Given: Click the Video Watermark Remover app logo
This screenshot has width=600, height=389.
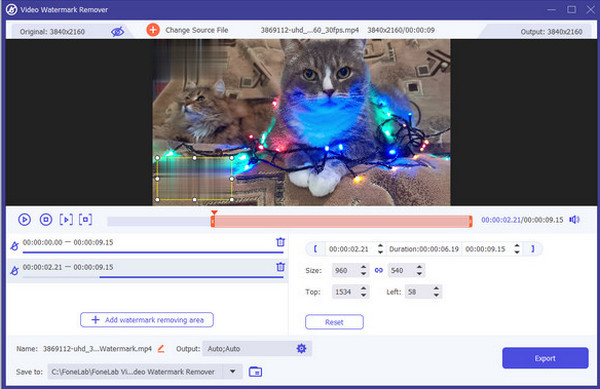Looking at the screenshot, I should (11, 10).
